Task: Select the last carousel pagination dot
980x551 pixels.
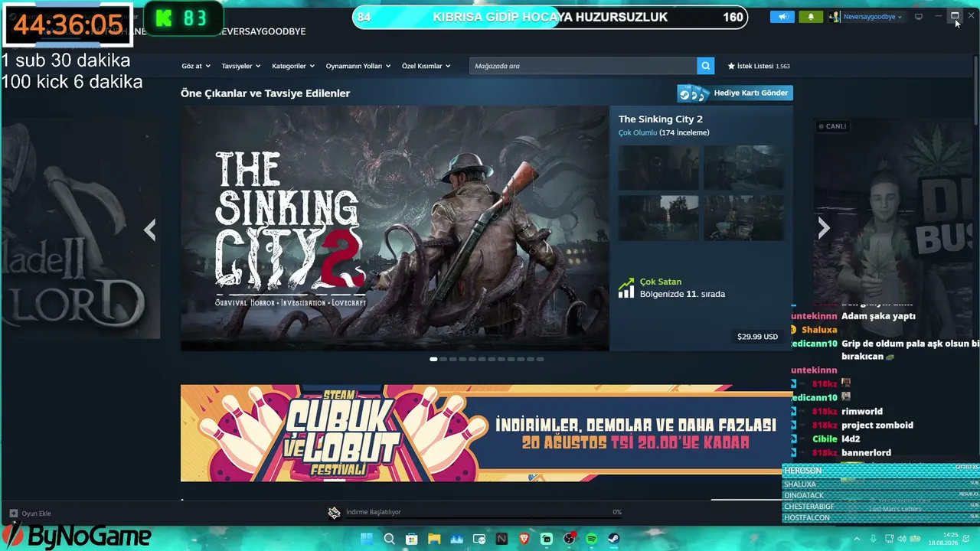Action: tap(541, 359)
